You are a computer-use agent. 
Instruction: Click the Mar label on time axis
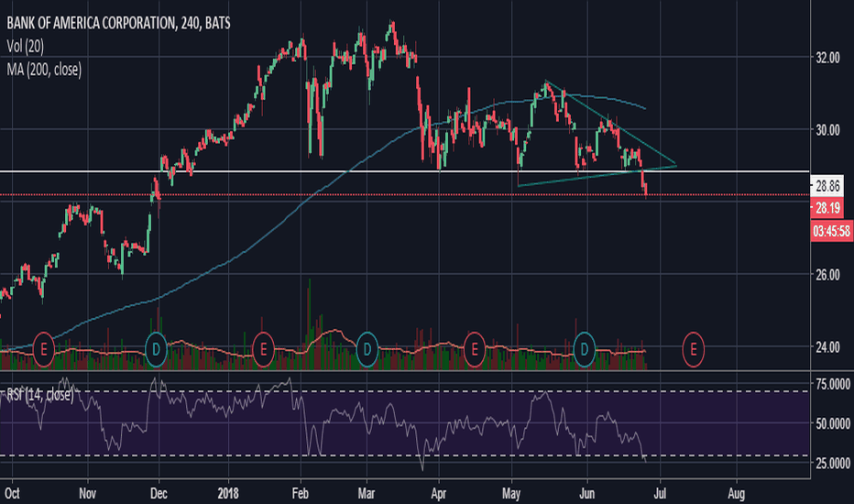(367, 494)
